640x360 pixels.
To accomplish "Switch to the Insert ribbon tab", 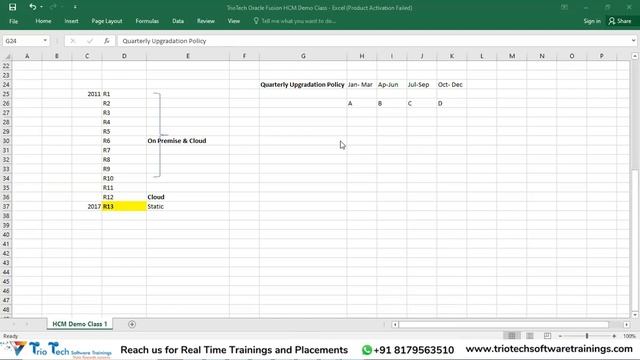I will 71,21.
